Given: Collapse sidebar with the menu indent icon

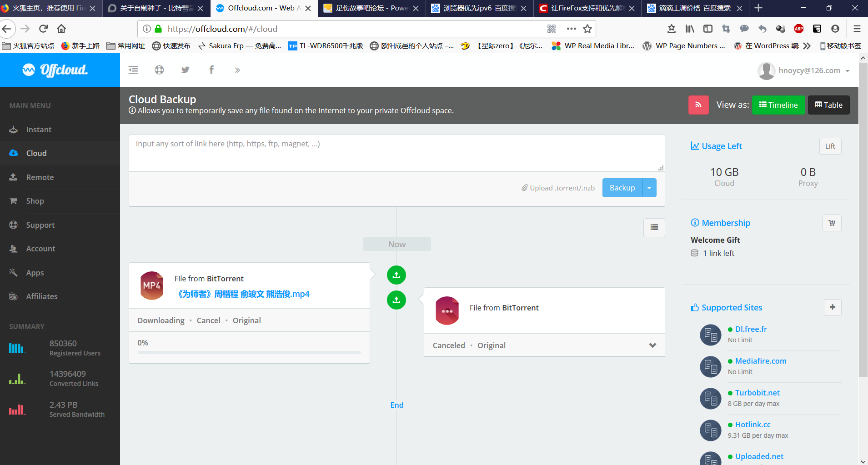Looking at the screenshot, I should tap(133, 70).
